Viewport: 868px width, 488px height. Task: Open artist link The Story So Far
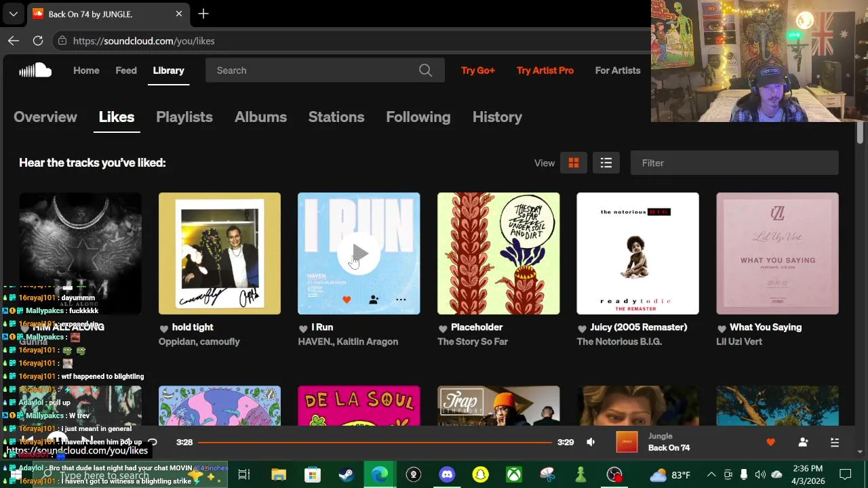pyautogui.click(x=473, y=342)
